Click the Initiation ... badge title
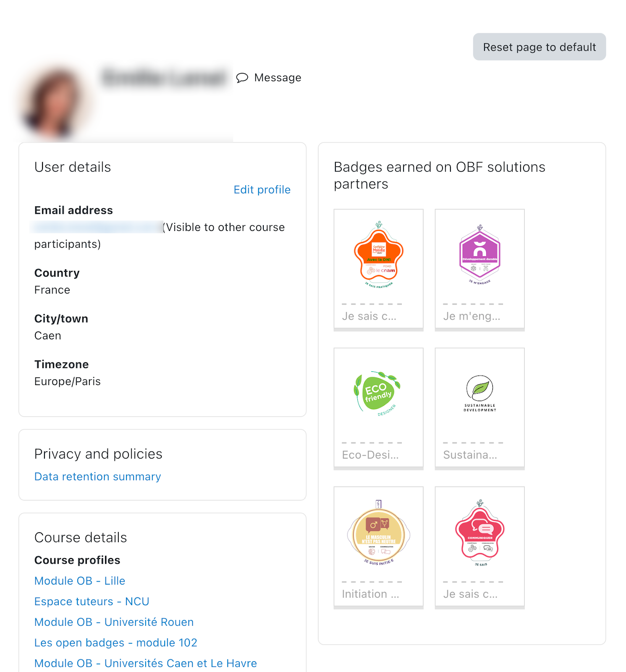The height and width of the screenshot is (672, 626). coord(370,594)
